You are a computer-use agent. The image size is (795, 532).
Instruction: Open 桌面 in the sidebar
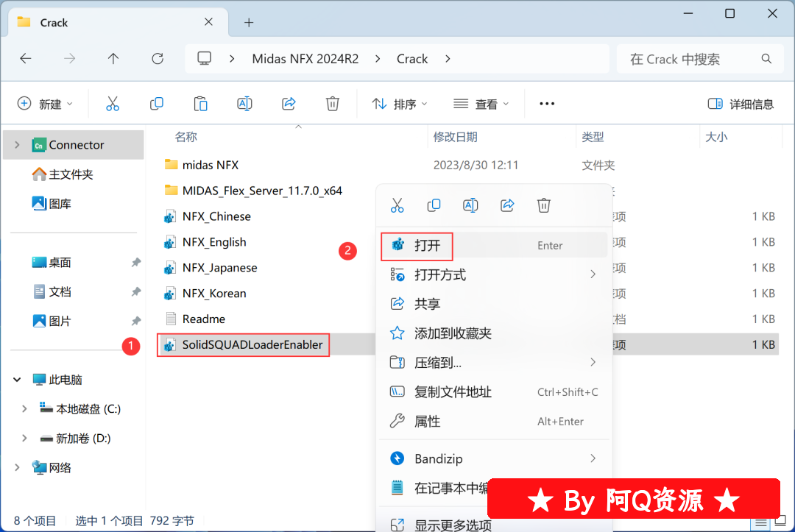tap(60, 263)
